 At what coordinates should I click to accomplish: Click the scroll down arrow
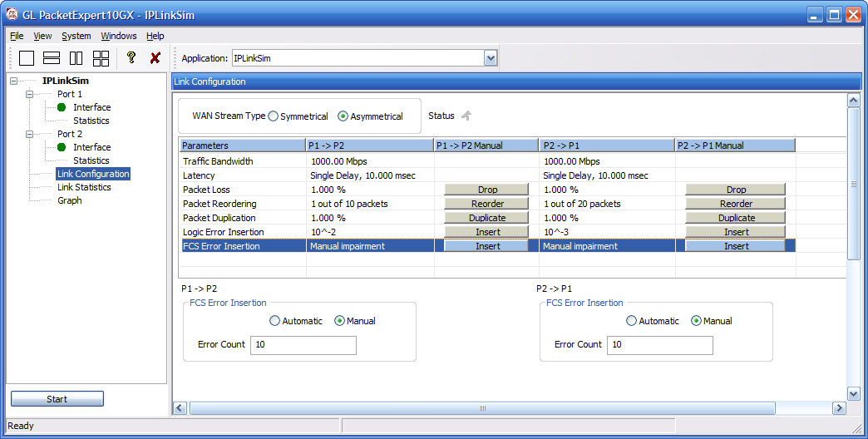pos(853,393)
